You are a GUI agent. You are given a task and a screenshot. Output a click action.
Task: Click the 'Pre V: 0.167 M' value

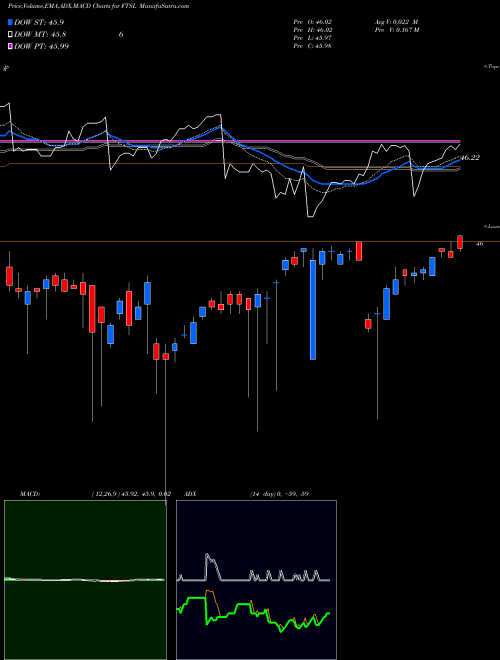point(396,30)
